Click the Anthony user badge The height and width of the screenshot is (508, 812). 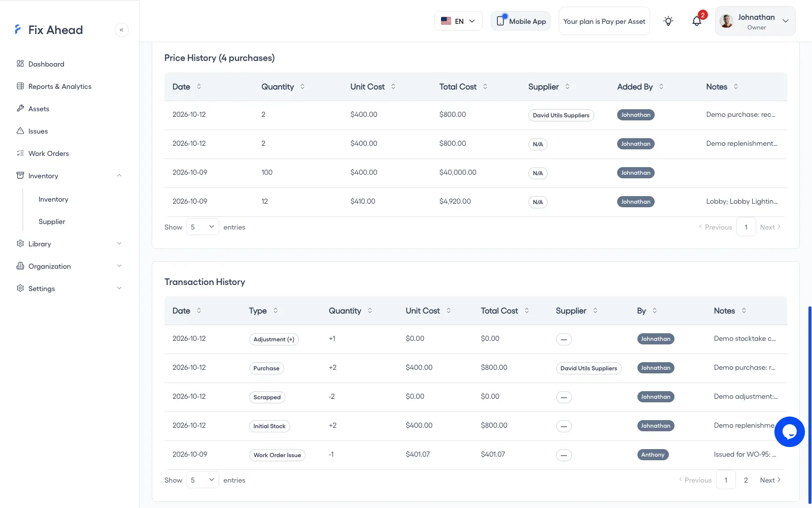pos(652,455)
